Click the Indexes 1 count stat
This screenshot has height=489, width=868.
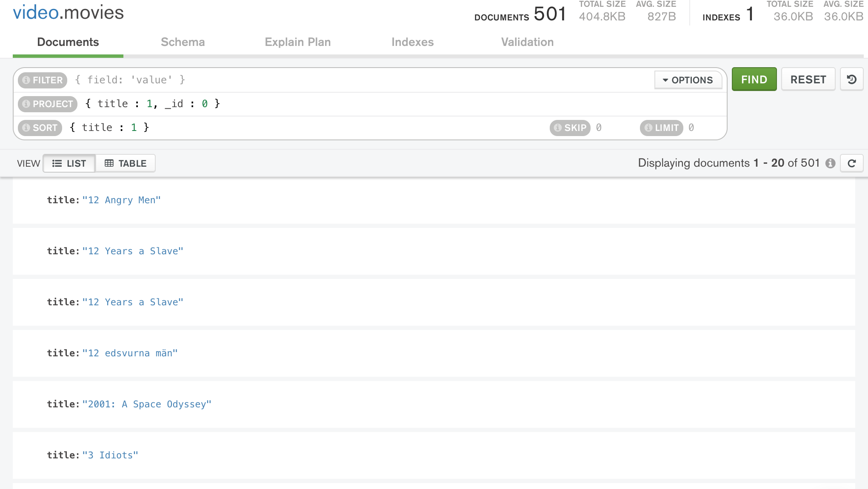(728, 14)
